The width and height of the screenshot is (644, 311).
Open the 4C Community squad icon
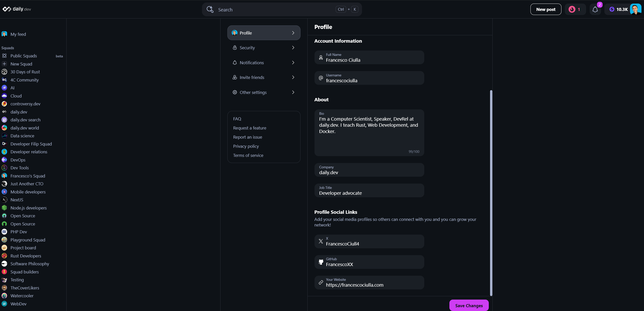4,80
